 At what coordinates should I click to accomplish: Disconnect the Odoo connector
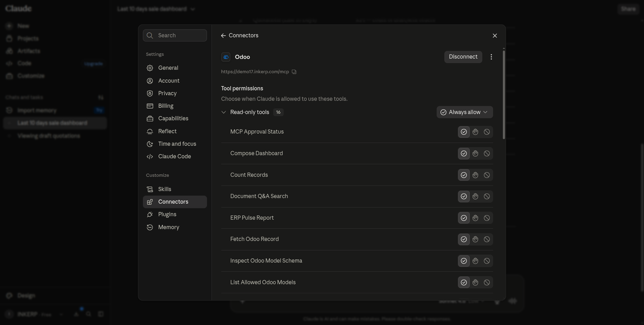point(463,57)
